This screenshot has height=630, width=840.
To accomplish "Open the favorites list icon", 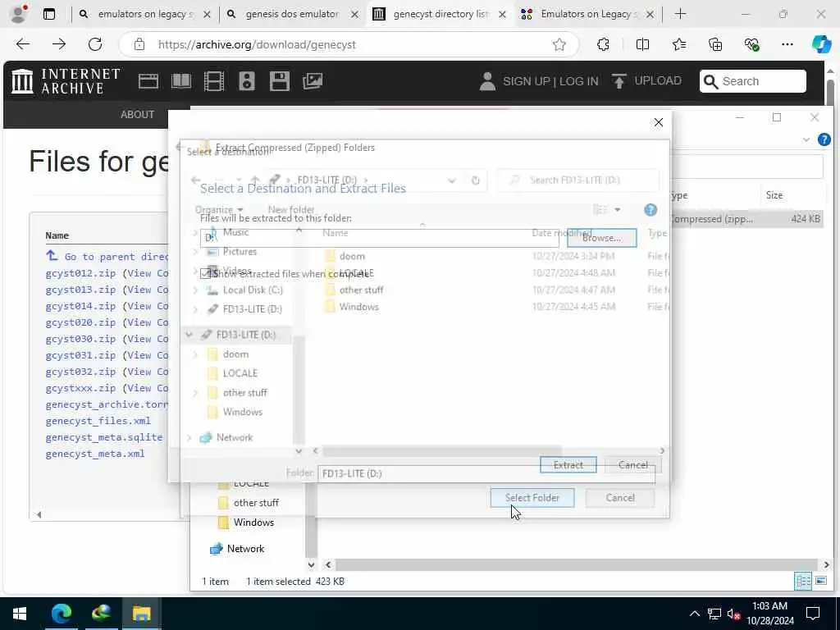I will point(678,44).
